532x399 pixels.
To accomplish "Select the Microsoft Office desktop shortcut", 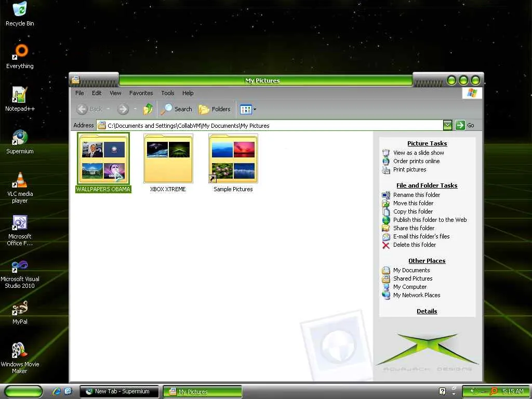I will (20, 230).
